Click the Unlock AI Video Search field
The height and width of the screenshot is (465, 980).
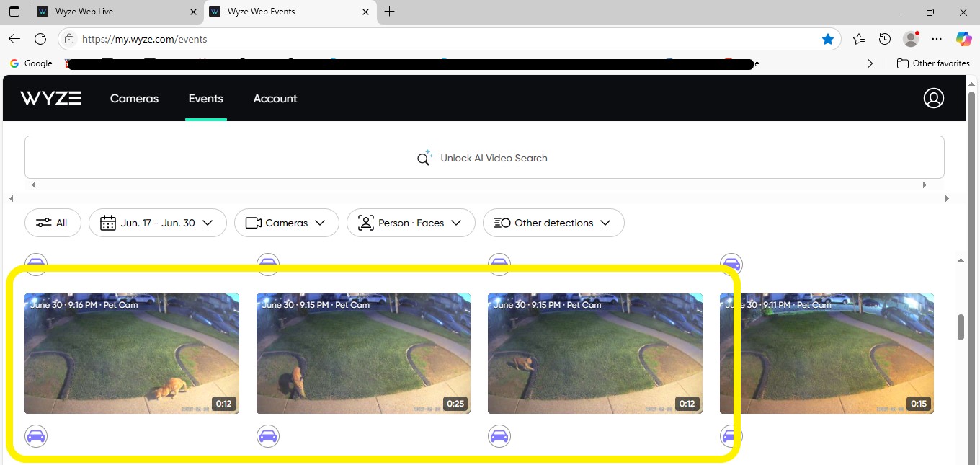pos(484,157)
